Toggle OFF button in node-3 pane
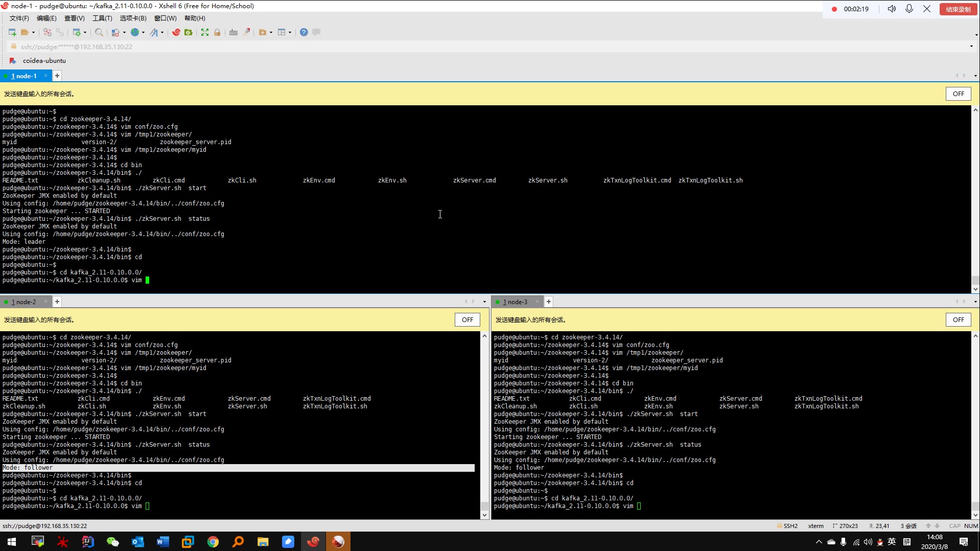Viewport: 980px width, 551px height. pos(959,320)
